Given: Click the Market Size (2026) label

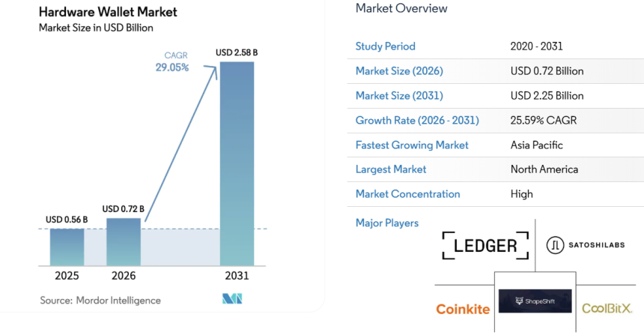Looking at the screenshot, I should point(399,71).
